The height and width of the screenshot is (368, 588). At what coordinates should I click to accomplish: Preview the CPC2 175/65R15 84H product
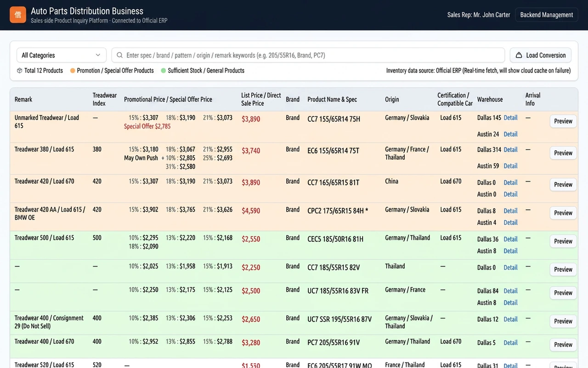(x=563, y=213)
